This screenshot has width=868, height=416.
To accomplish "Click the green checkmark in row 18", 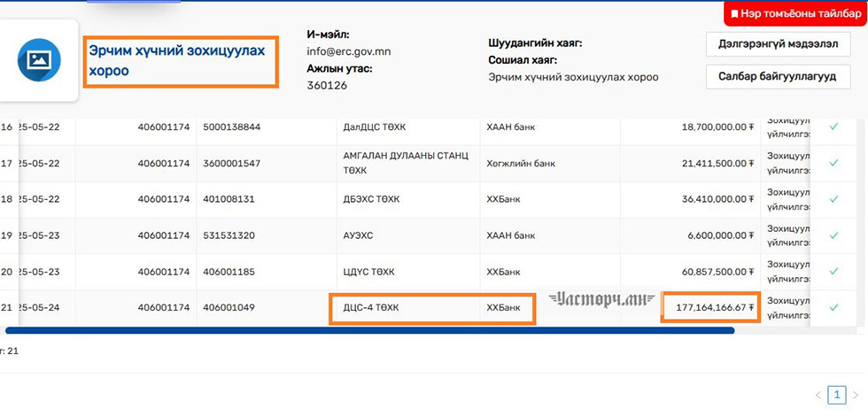I will click(x=833, y=199).
